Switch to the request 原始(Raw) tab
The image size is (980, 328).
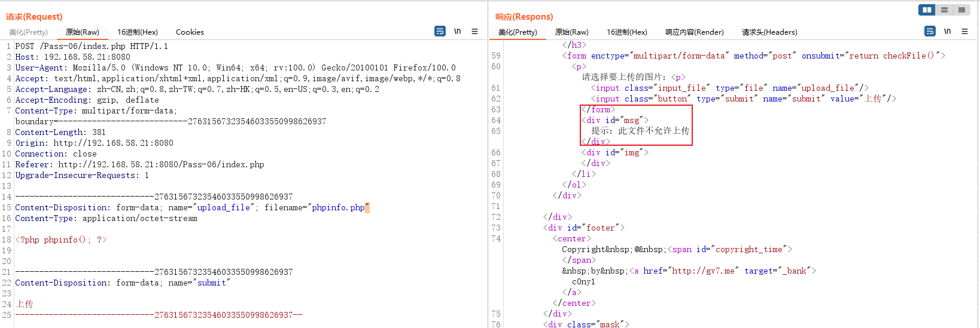[82, 32]
